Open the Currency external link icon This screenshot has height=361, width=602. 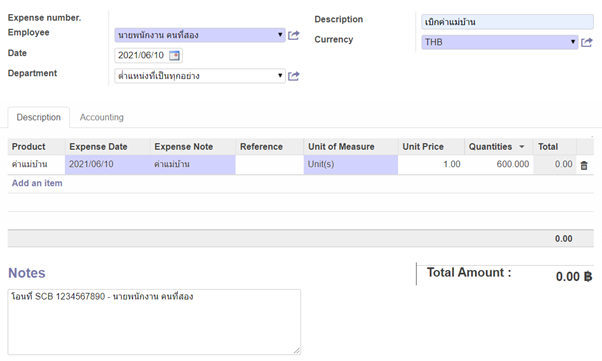(587, 42)
